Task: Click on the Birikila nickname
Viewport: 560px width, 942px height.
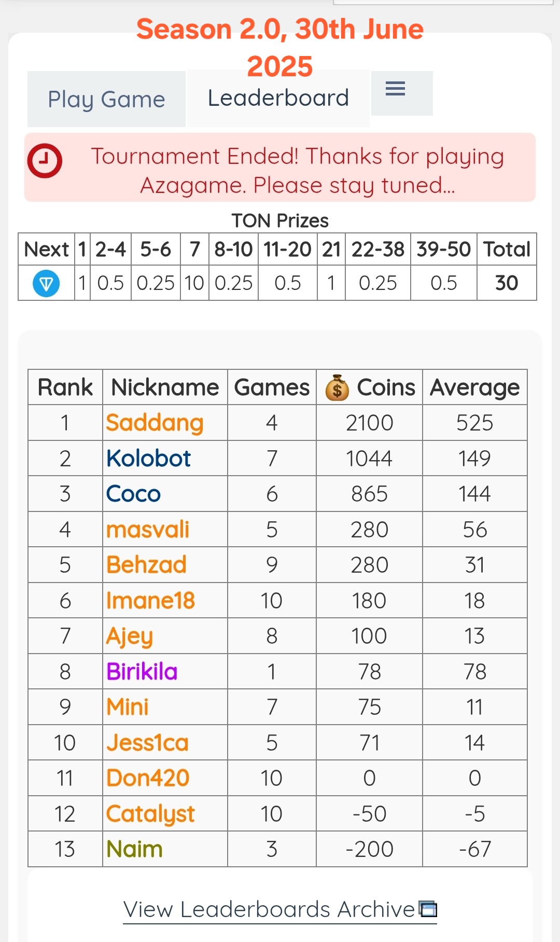Action: [142, 671]
